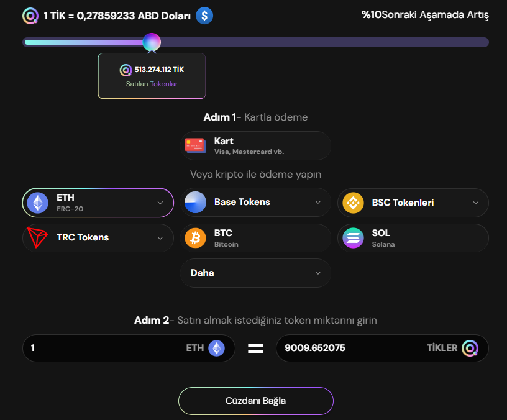This screenshot has height=420, width=507.
Task: Select Kart payment with Visa, Mastercard
Action: point(255,145)
